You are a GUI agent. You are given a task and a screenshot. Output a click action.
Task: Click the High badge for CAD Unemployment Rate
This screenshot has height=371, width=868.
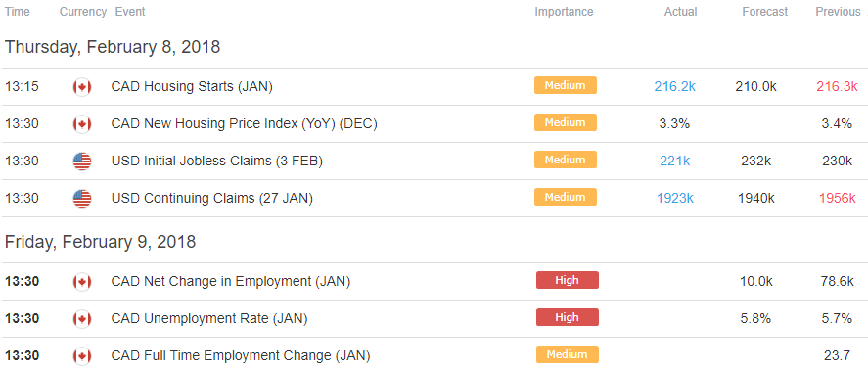click(x=568, y=317)
